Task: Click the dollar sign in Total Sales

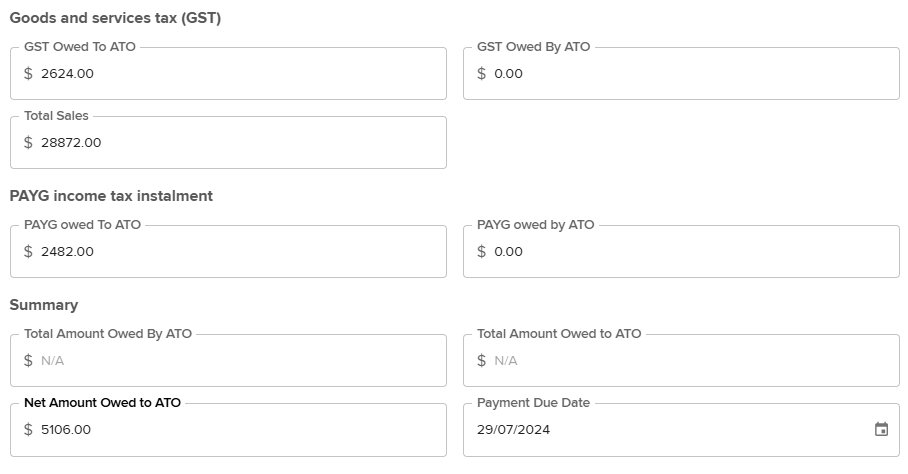Action: click(x=28, y=142)
